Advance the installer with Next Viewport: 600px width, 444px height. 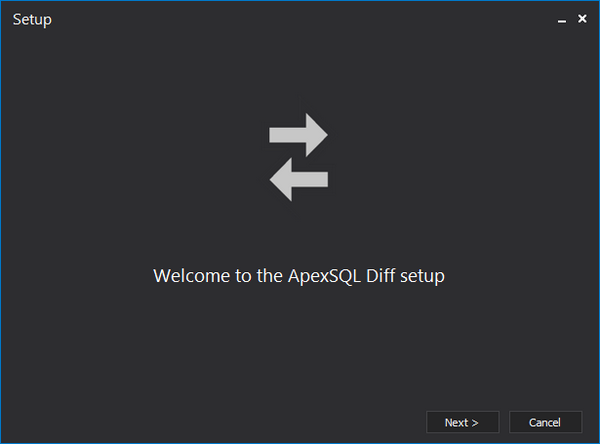tap(462, 422)
